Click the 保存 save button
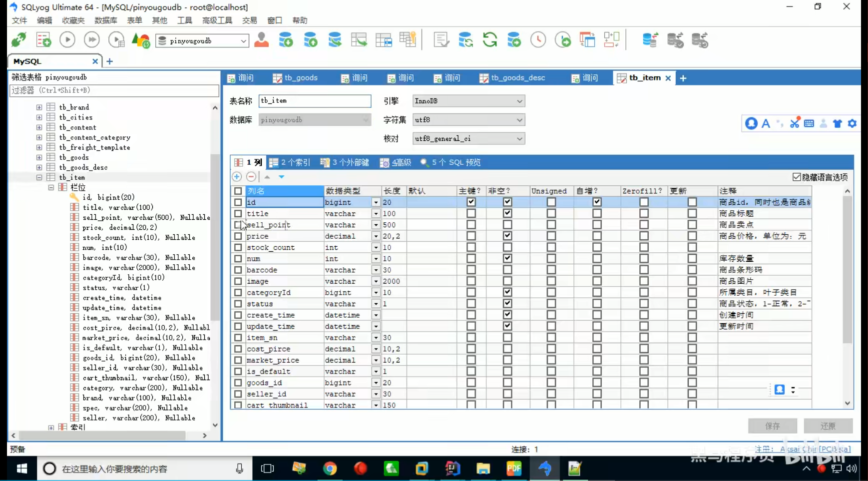The height and width of the screenshot is (481, 868). coord(773,426)
